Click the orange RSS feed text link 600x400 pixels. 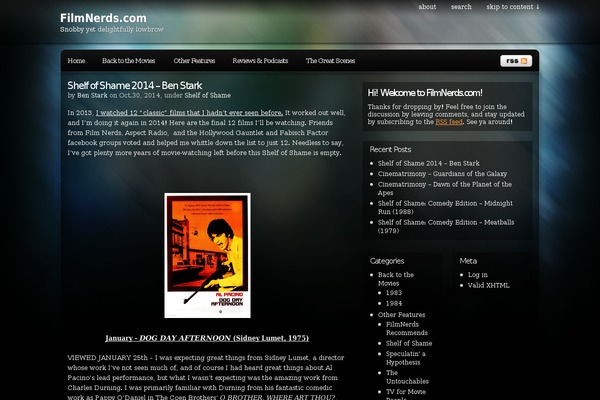tap(449, 122)
